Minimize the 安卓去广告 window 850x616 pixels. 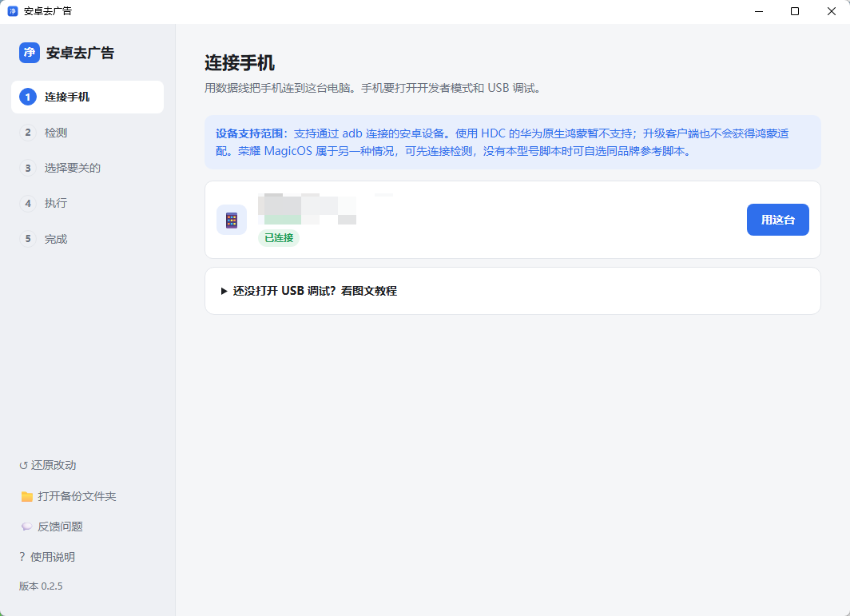(759, 11)
